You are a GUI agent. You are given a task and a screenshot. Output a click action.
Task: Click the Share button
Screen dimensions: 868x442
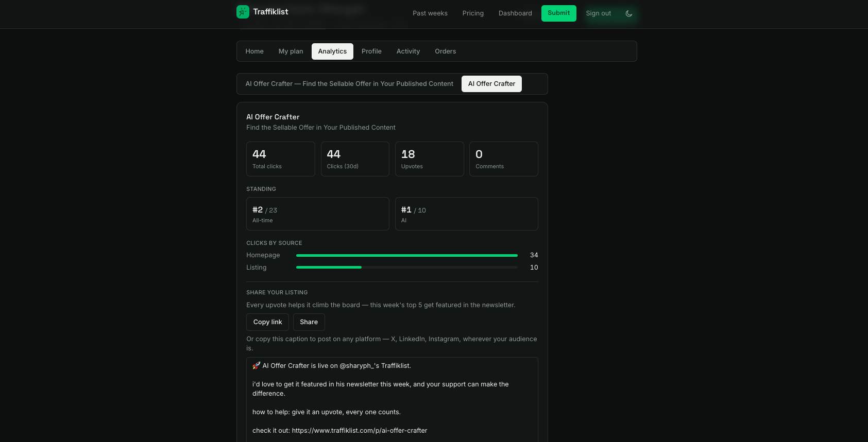click(309, 322)
